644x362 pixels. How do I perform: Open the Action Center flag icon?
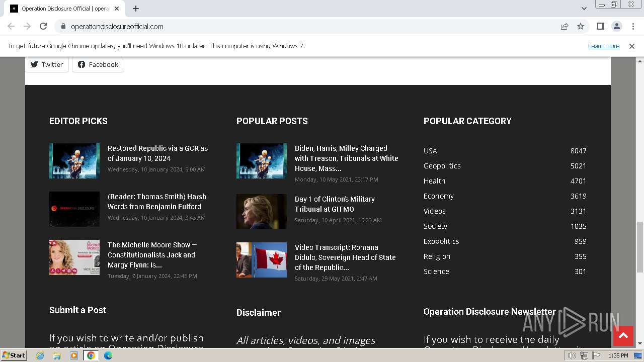[596, 355]
